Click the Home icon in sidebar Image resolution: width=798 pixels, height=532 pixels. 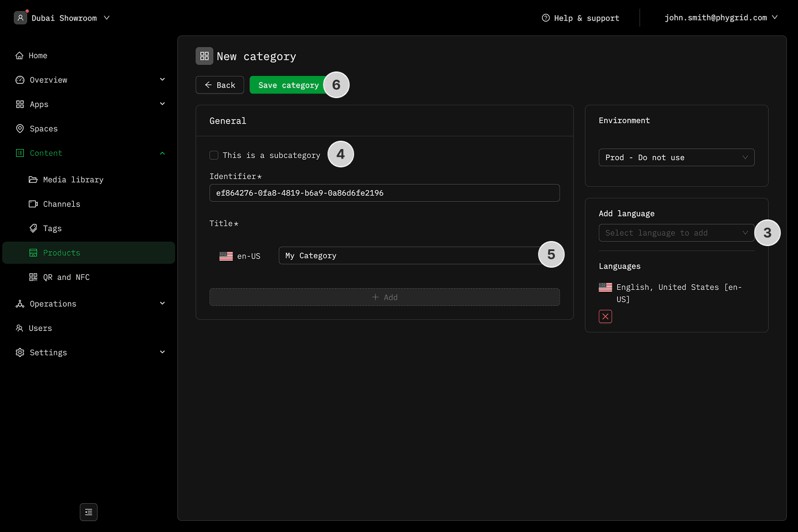coord(20,55)
